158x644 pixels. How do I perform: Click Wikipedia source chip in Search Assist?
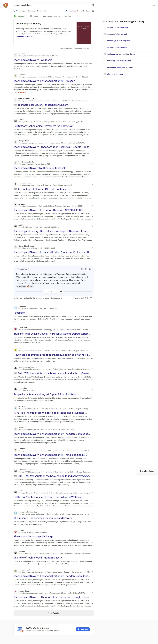21,286
